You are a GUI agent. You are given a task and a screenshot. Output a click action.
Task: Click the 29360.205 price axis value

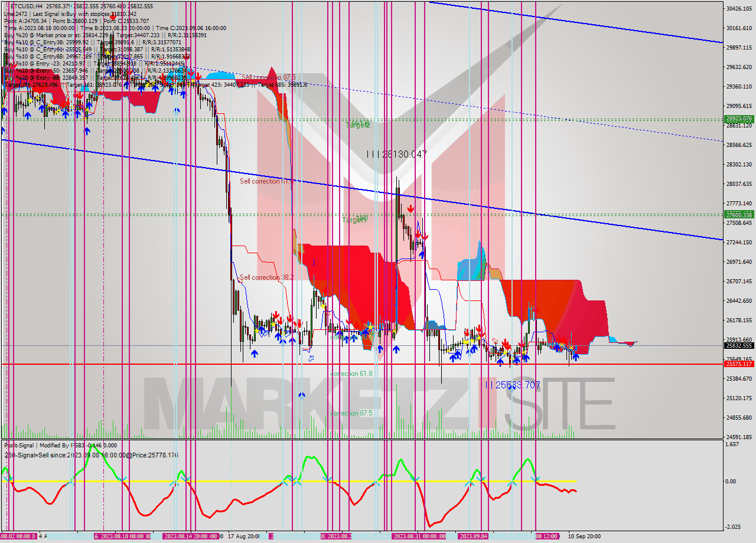pos(739,86)
